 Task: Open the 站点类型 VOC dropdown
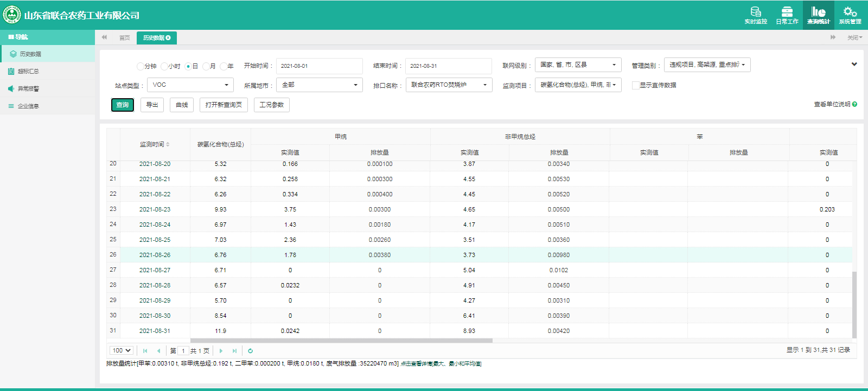click(x=190, y=85)
